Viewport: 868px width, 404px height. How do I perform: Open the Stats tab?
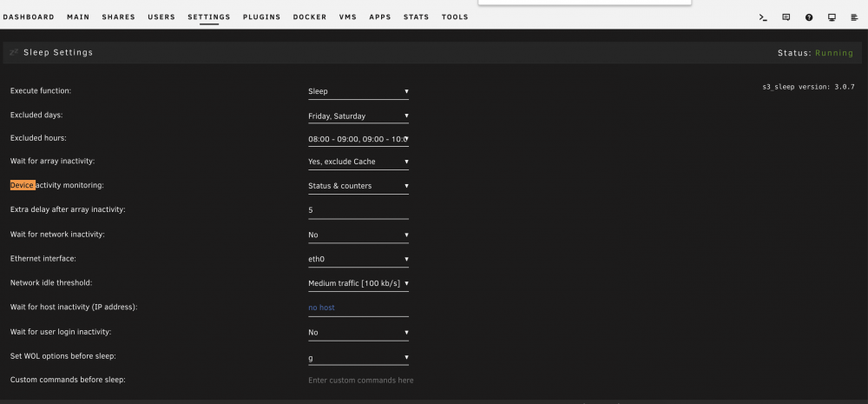pyautogui.click(x=417, y=17)
